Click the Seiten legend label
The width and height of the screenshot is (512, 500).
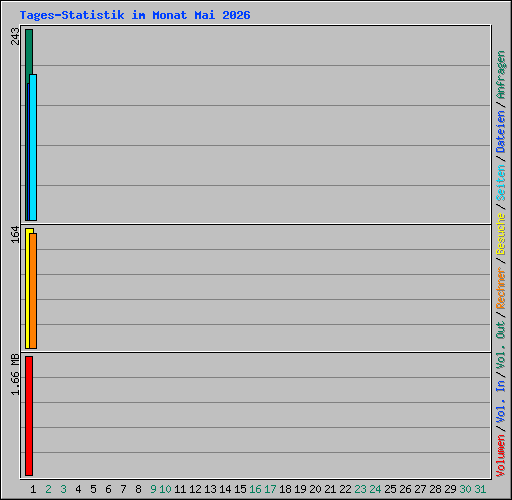(x=501, y=183)
